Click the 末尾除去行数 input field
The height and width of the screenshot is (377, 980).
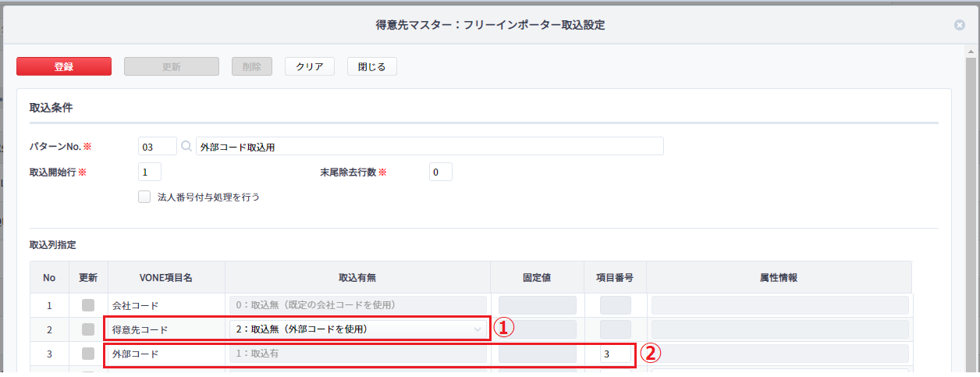coord(441,172)
